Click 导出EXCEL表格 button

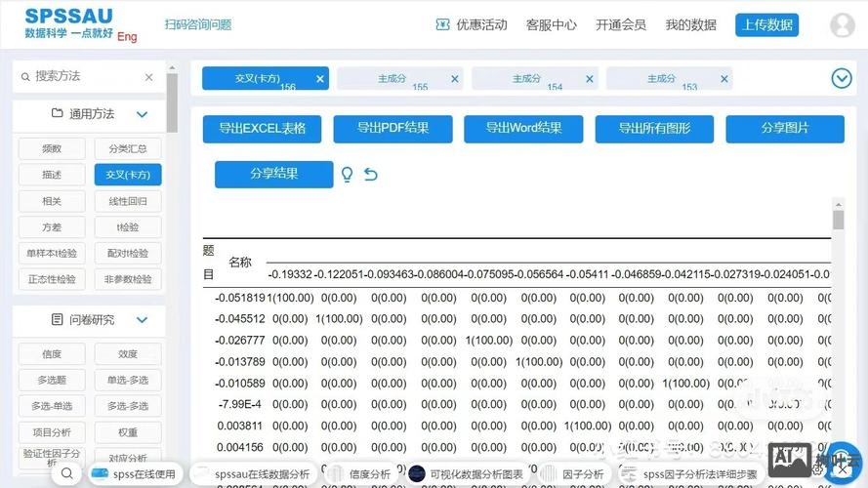[x=262, y=129]
